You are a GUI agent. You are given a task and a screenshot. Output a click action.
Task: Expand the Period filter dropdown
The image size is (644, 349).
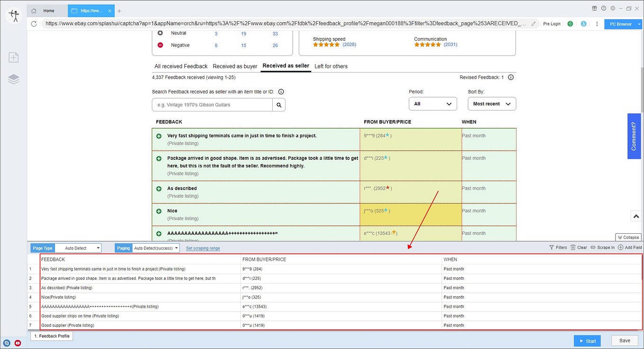click(432, 103)
